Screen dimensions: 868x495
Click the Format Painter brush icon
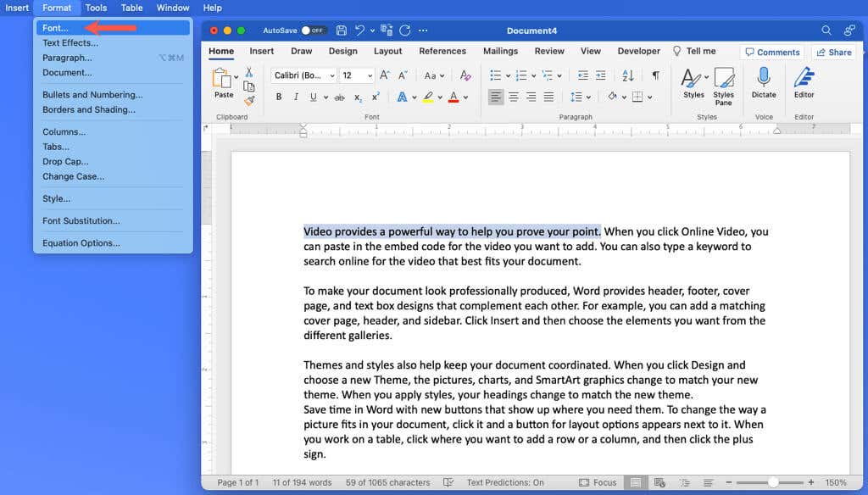click(x=249, y=101)
